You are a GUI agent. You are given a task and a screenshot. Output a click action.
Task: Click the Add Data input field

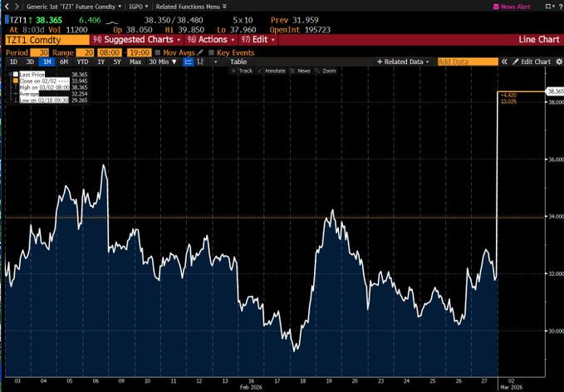coord(467,61)
